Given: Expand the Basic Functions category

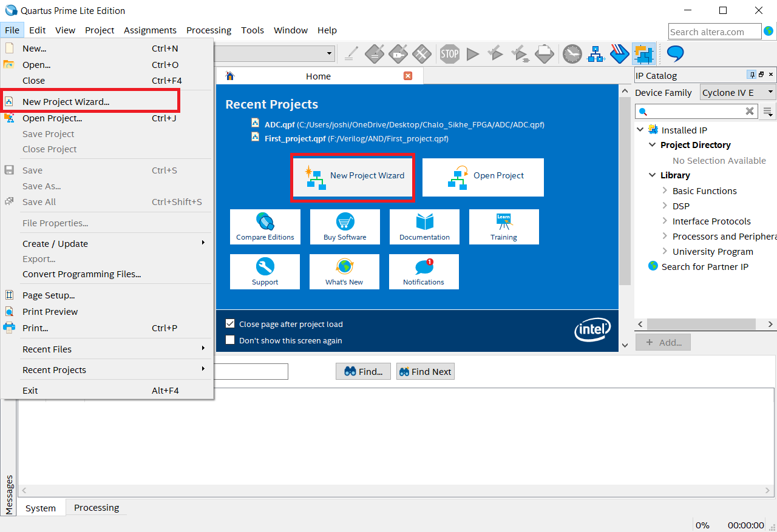Looking at the screenshot, I should click(x=665, y=190).
